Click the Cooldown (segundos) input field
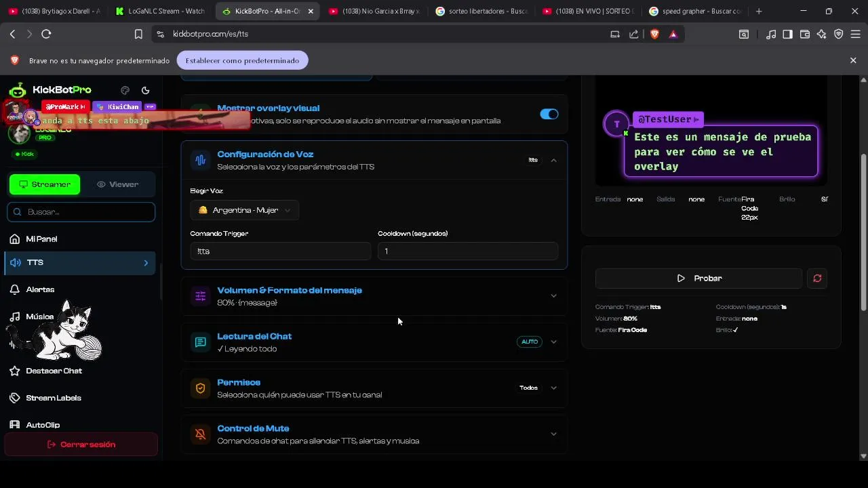Image resolution: width=868 pixels, height=488 pixels. (468, 251)
